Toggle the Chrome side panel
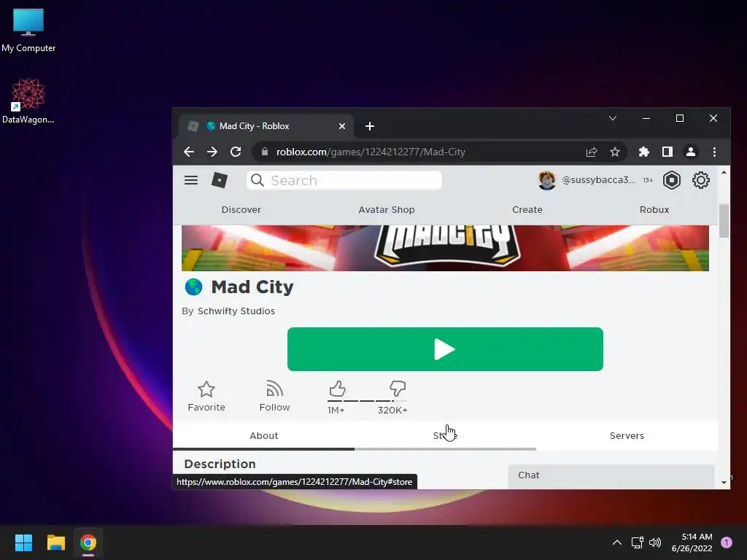 tap(667, 152)
